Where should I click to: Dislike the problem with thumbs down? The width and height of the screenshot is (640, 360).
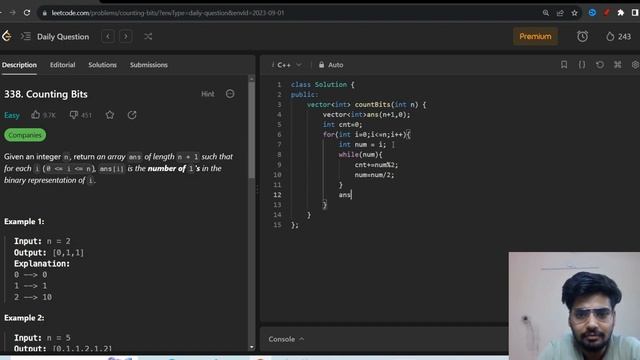click(x=73, y=115)
